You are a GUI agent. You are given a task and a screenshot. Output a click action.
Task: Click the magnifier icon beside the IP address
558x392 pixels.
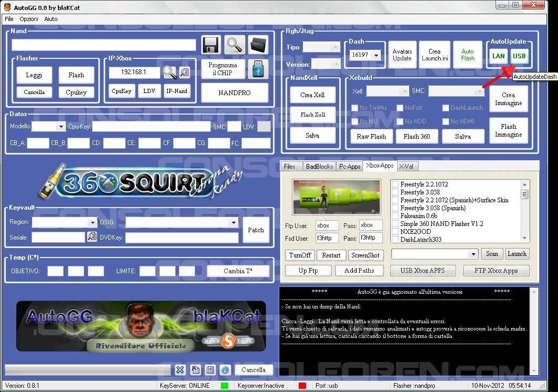click(x=169, y=72)
